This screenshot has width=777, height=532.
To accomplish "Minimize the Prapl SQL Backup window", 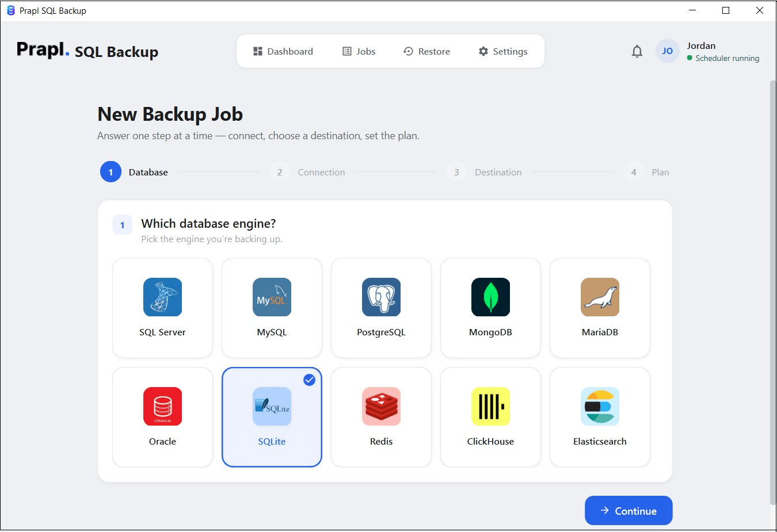I will click(x=692, y=10).
